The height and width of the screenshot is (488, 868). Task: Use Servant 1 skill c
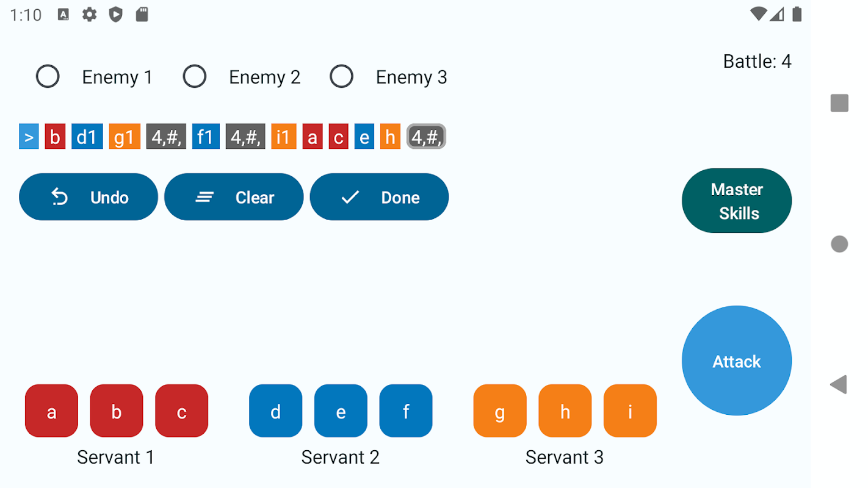point(182,411)
